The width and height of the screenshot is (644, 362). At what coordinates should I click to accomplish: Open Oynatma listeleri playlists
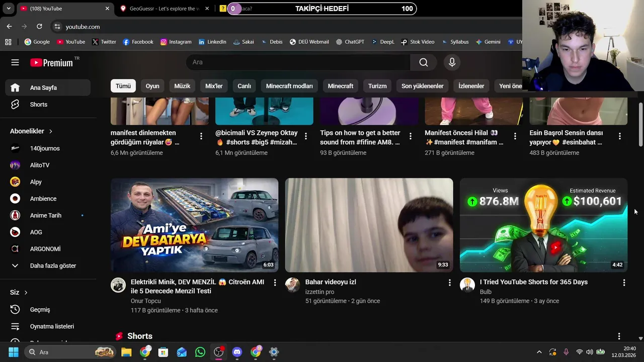[48, 326]
